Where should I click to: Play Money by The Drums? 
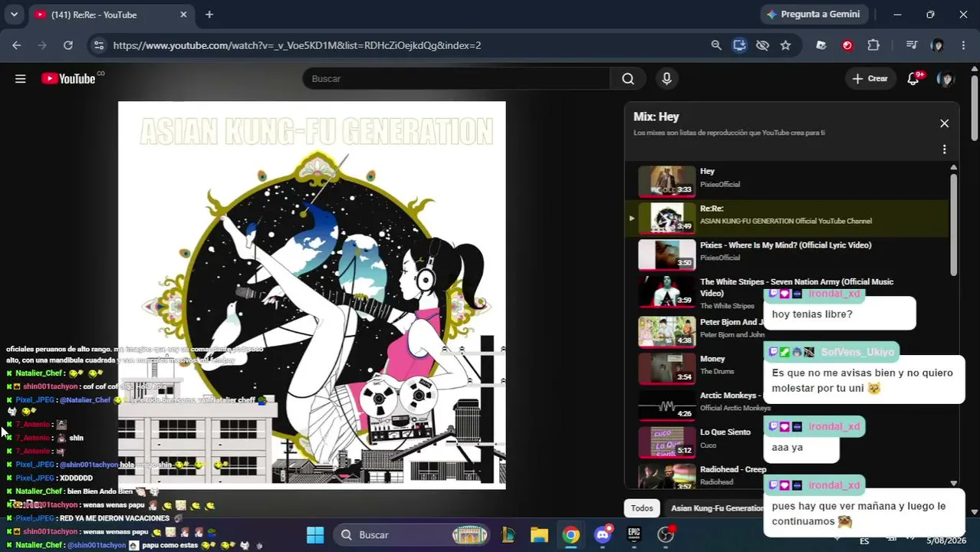667,368
